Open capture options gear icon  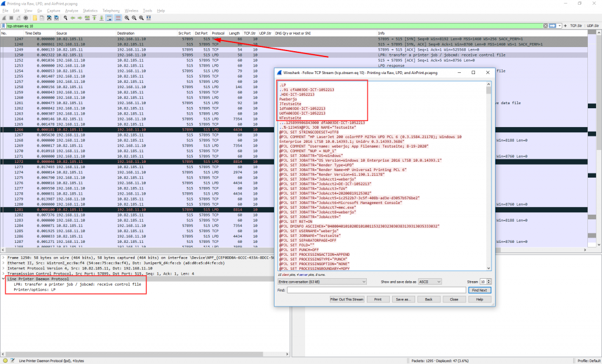pyautogui.click(x=26, y=18)
